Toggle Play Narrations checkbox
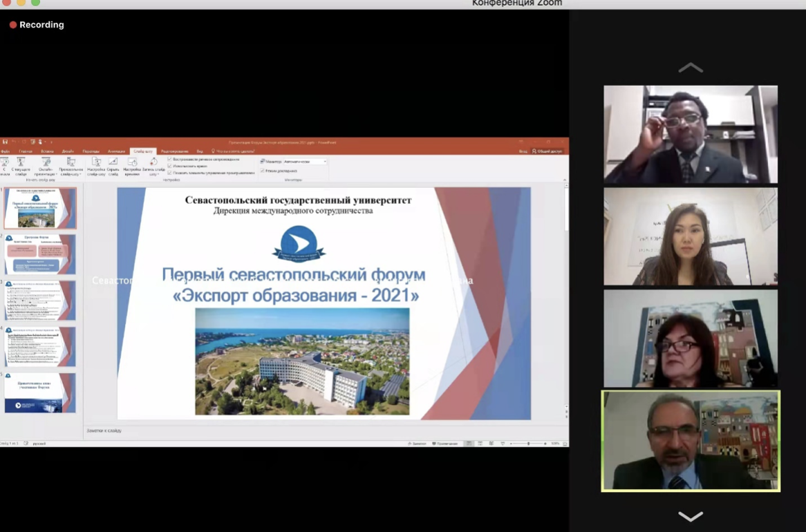 169,160
